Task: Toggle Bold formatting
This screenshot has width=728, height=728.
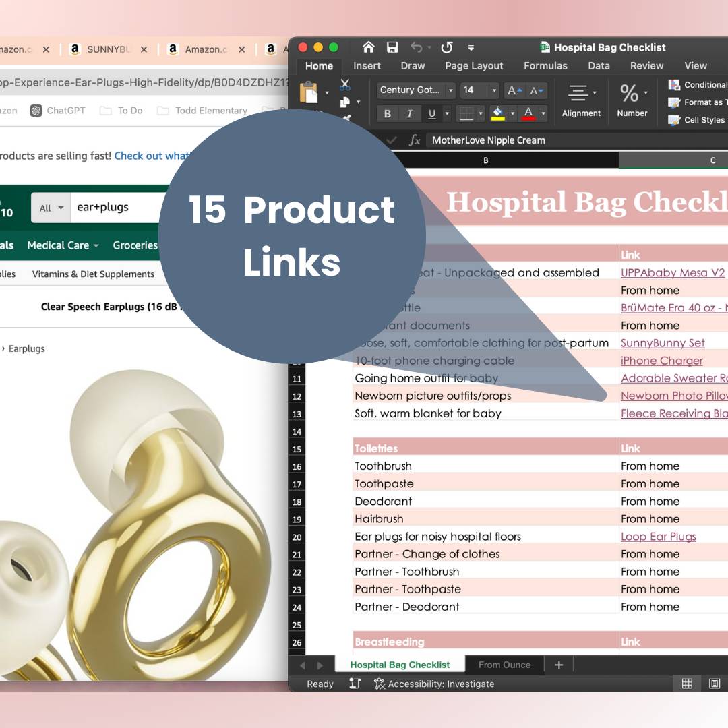Action: [x=387, y=113]
